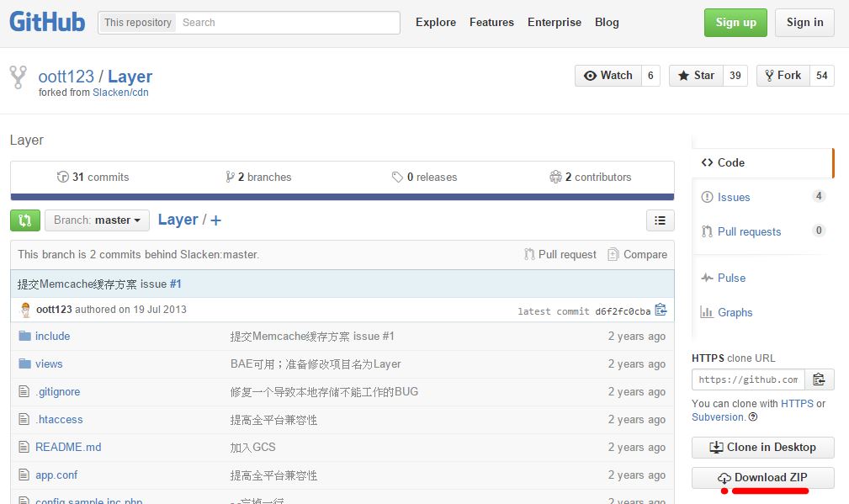The width and height of the screenshot is (849, 504).
Task: Click the README.md file icon
Action: [24, 447]
